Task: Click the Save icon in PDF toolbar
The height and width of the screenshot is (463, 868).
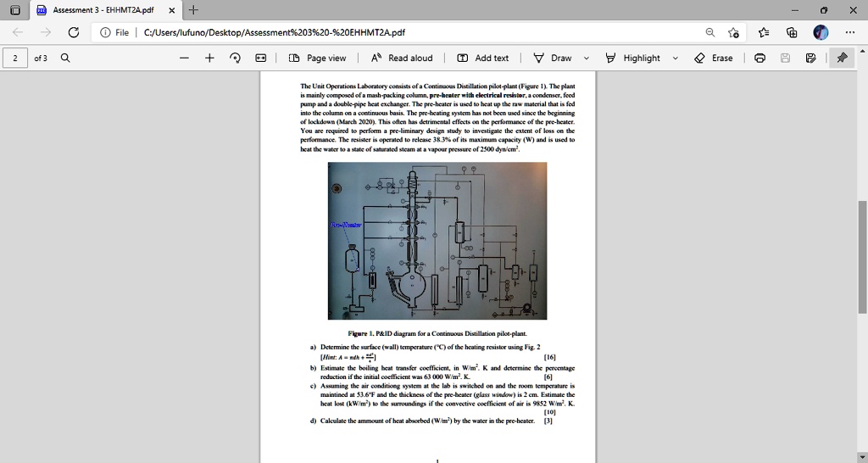Action: tap(785, 58)
